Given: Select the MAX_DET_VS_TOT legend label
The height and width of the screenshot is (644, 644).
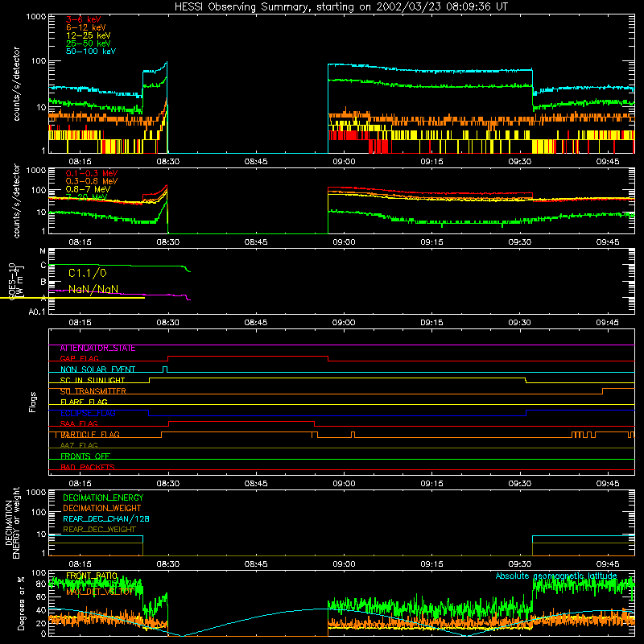Looking at the screenshot, I should pyautogui.click(x=100, y=592).
